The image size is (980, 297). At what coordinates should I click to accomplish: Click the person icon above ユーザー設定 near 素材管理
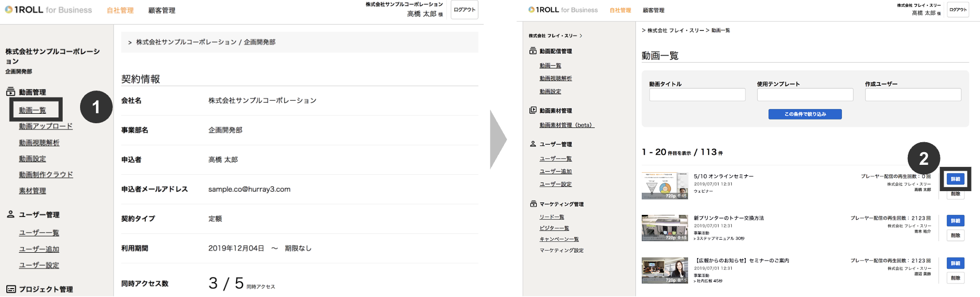pos(11,214)
